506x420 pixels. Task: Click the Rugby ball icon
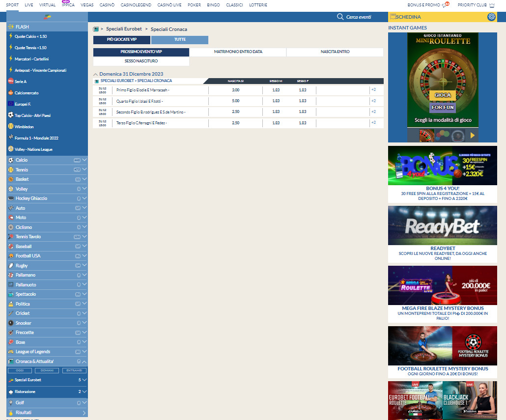(11, 265)
